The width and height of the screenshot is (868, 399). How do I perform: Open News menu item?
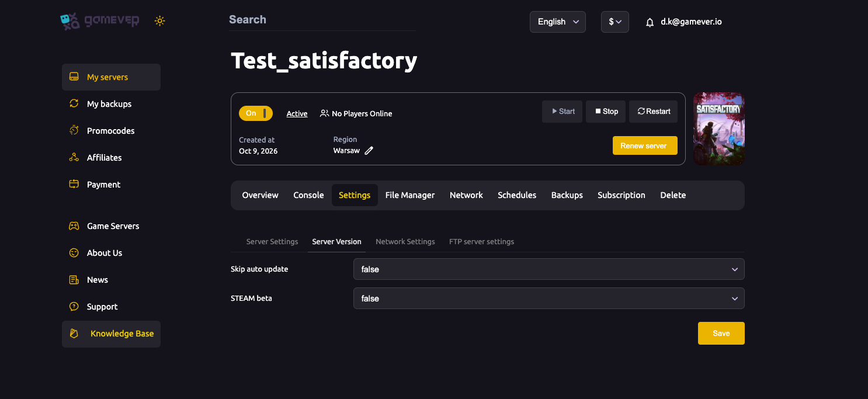[111, 280]
